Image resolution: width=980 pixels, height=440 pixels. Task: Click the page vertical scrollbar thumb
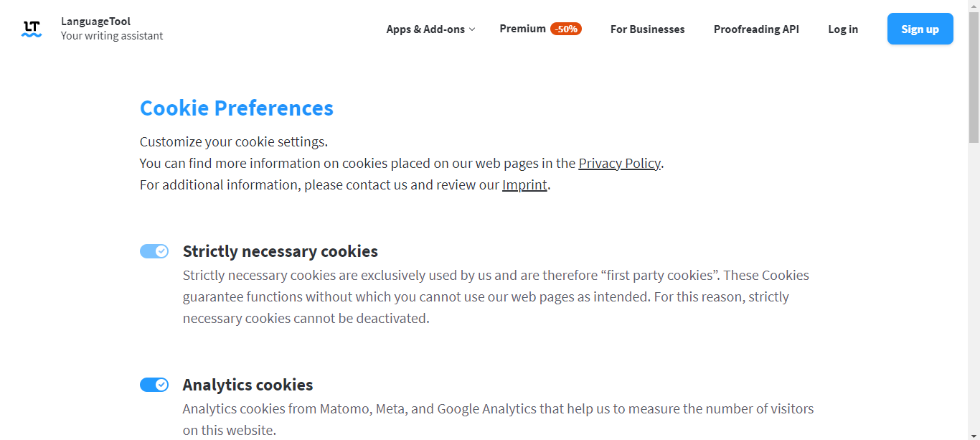coord(974,77)
